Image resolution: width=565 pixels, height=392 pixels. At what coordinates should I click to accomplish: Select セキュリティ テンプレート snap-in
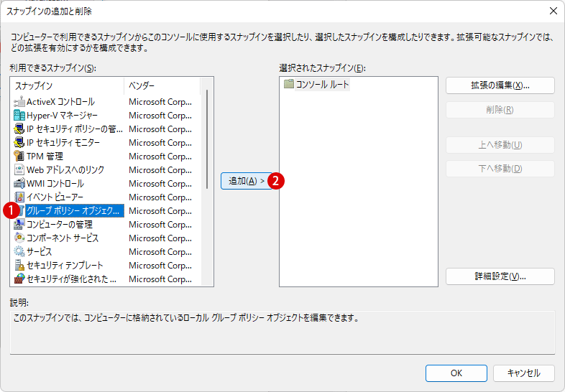[65, 266]
